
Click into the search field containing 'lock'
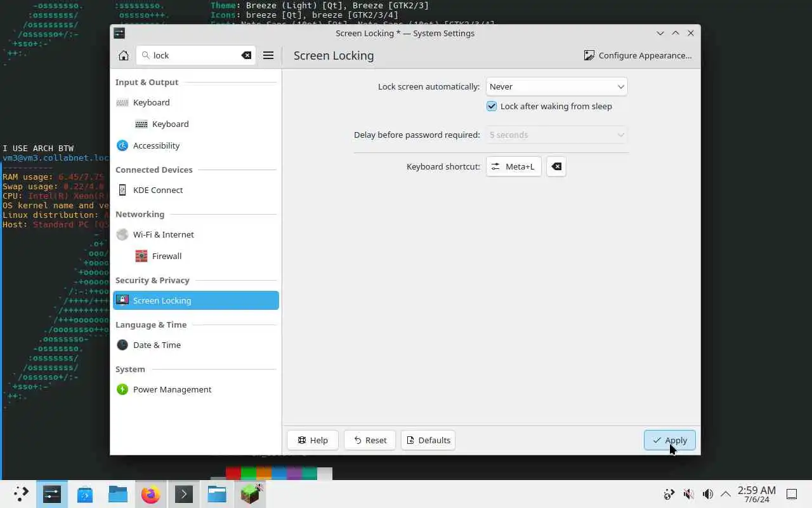pyautogui.click(x=195, y=55)
